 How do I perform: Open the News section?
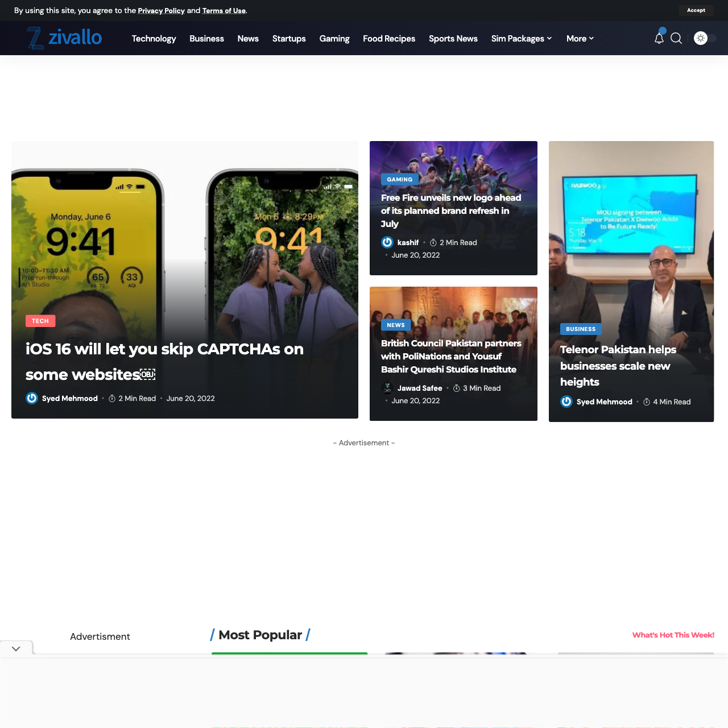pos(248,38)
